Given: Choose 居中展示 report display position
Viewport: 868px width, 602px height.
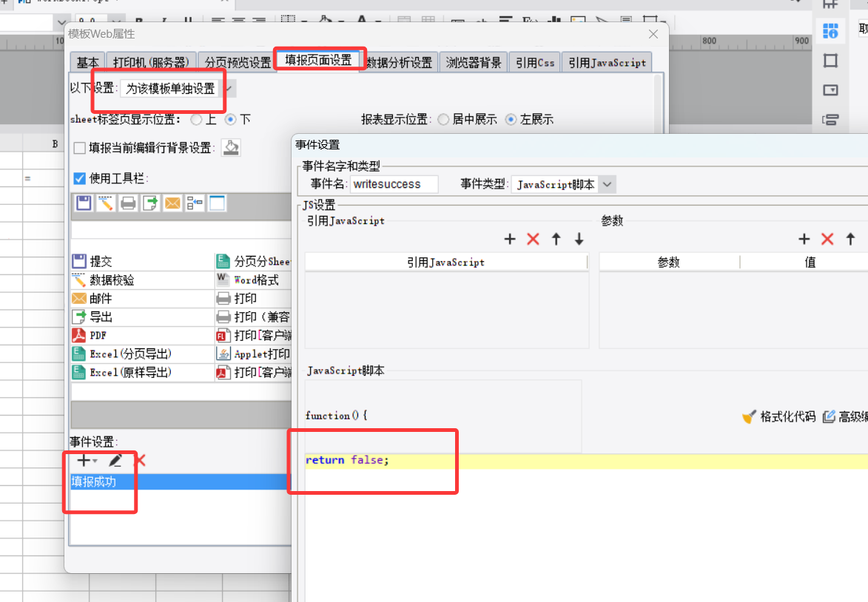Looking at the screenshot, I should pos(443,119).
